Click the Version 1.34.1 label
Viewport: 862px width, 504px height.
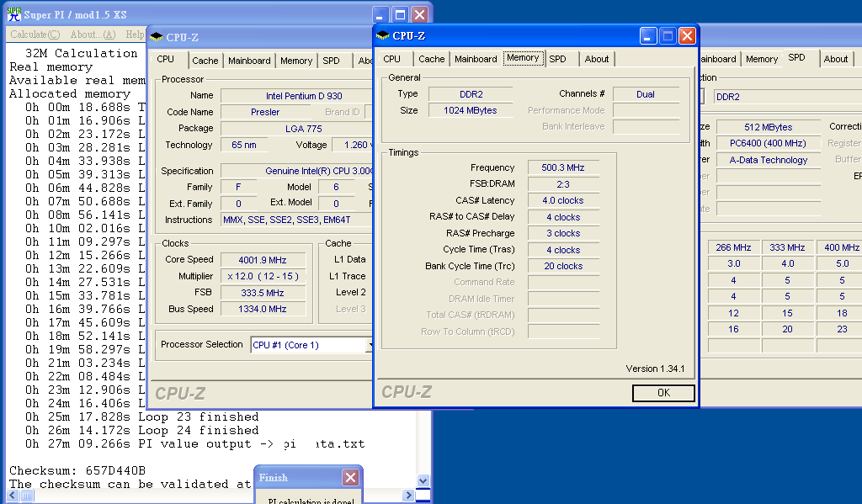click(x=655, y=369)
